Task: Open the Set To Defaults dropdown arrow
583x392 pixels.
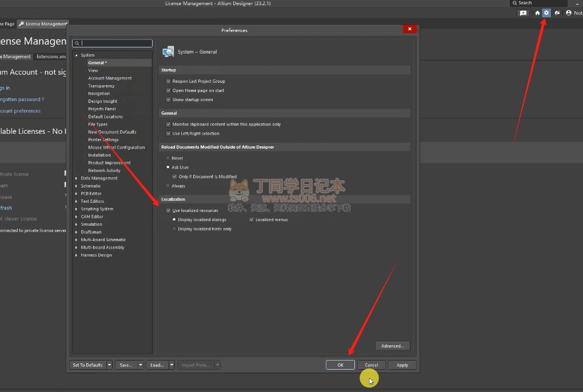Action: point(109,365)
